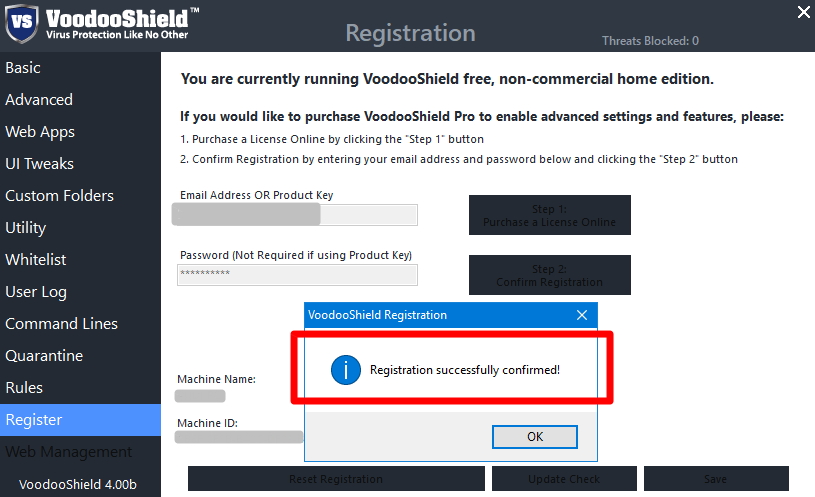This screenshot has width=815, height=497.
Task: Close the VoodooShield Registration dialog
Action: [582, 315]
